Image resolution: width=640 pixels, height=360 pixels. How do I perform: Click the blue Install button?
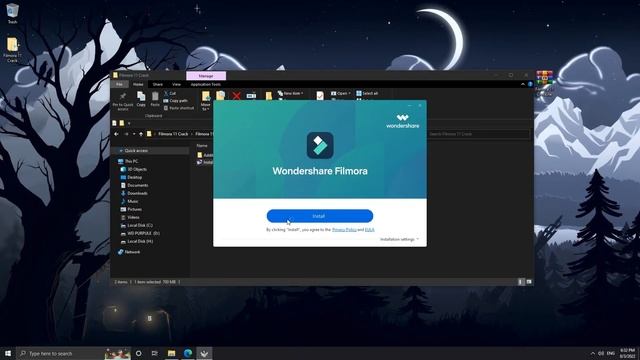320,216
